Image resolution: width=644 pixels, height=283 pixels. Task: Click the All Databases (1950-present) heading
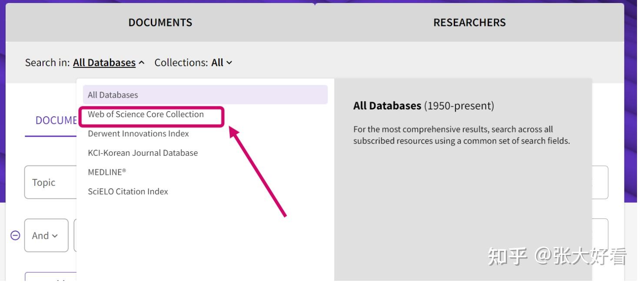424,105
